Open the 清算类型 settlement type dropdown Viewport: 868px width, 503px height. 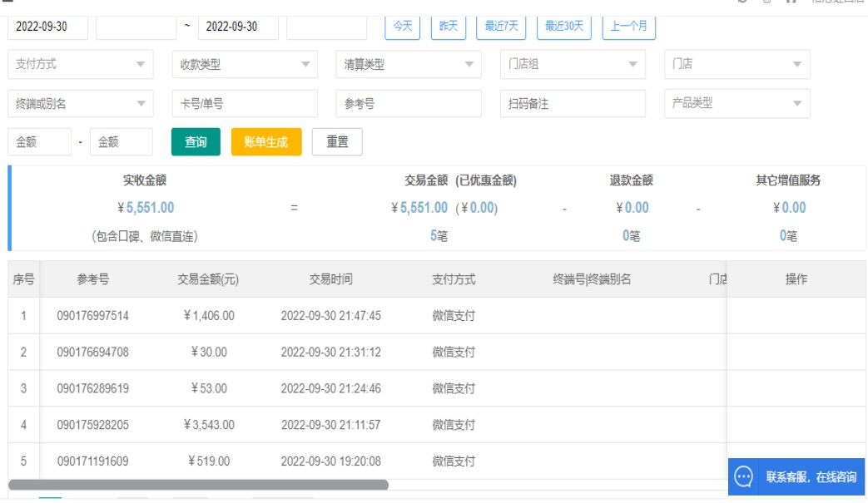pos(409,64)
